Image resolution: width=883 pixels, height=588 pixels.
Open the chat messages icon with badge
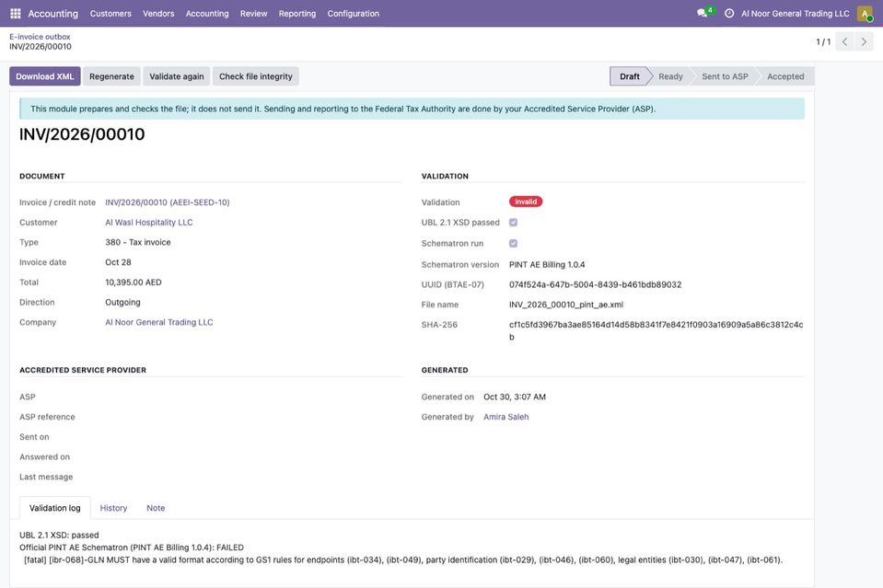(704, 12)
